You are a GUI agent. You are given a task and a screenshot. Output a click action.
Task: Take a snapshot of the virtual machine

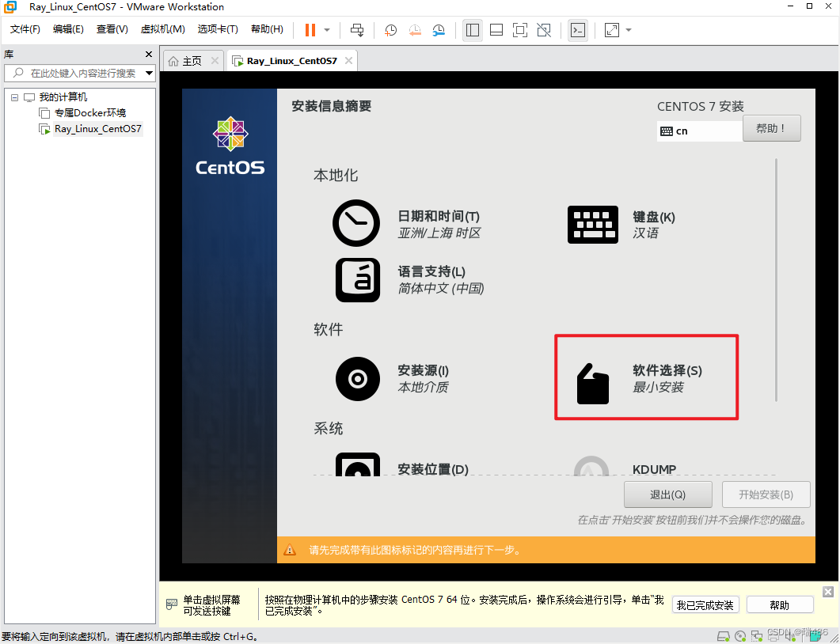point(390,30)
